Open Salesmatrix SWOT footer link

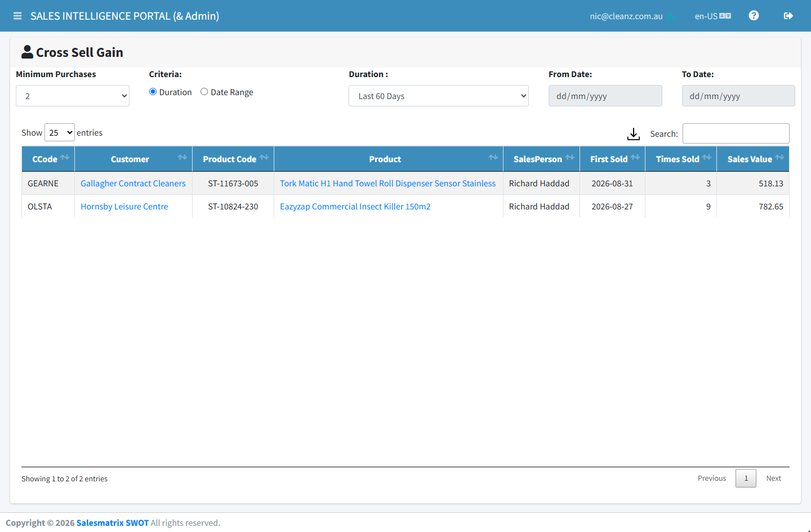113,523
